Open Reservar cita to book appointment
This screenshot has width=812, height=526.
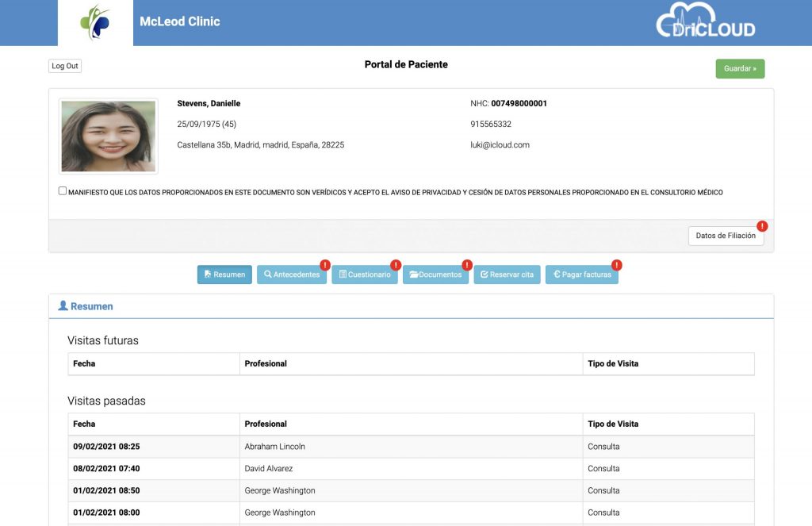[x=507, y=275]
